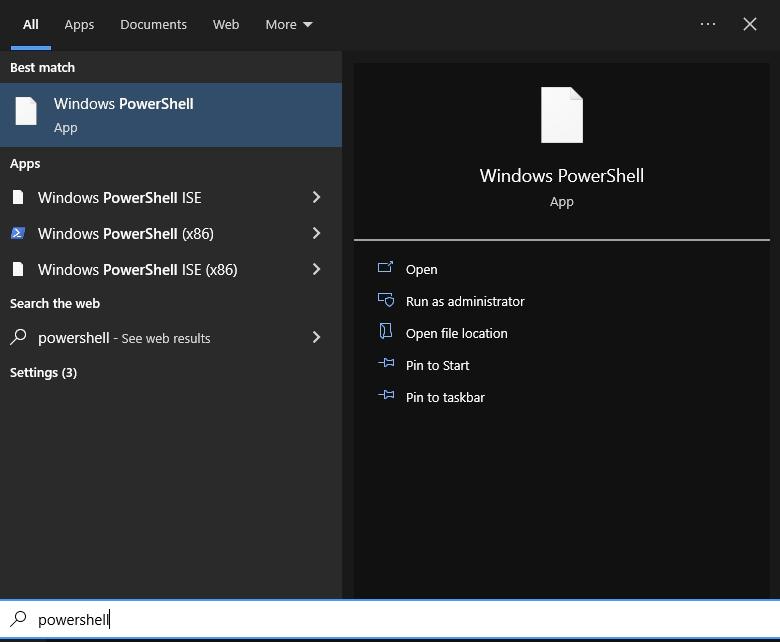Click the Pin to taskbar pin icon
Viewport: 780px width, 642px height.
[x=386, y=397]
